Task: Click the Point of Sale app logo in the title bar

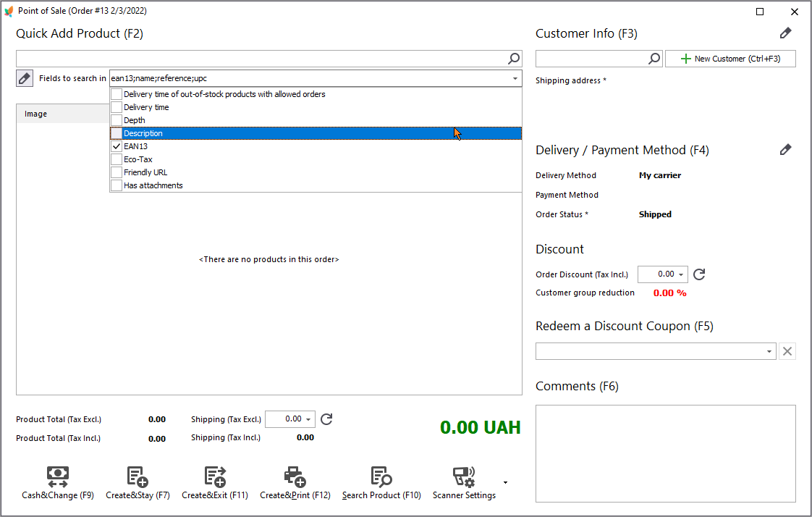Action: [9, 11]
